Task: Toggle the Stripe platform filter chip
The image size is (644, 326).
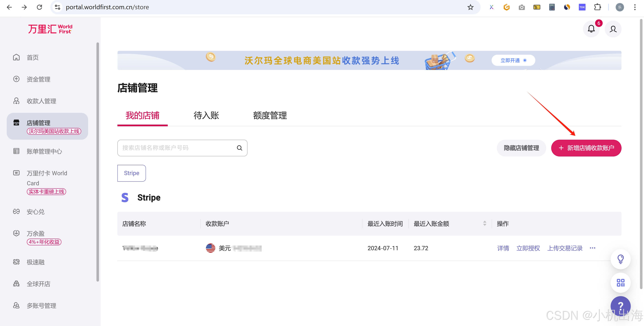Action: point(132,173)
